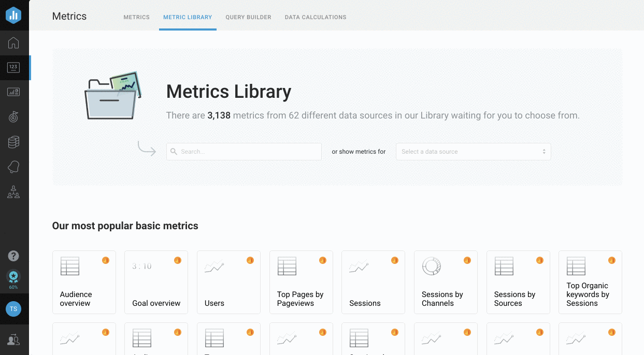Open the Databoards icon in the sidebar
644x355 pixels.
coord(14,93)
